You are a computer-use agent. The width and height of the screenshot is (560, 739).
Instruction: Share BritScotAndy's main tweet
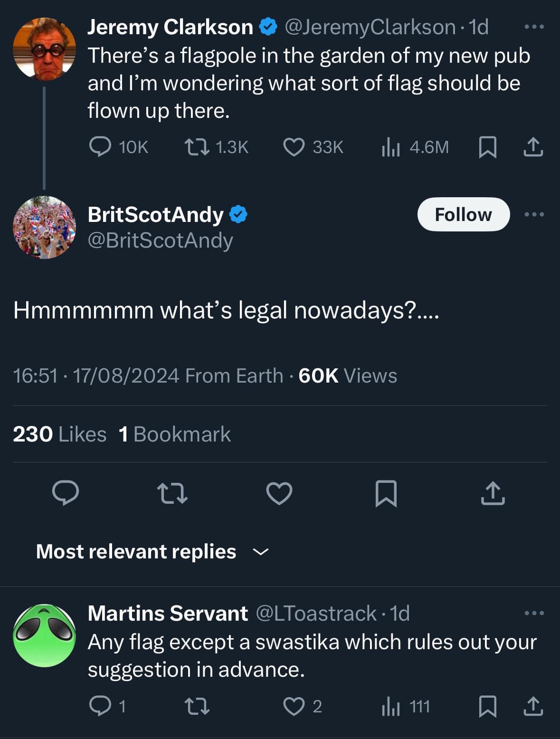(493, 493)
